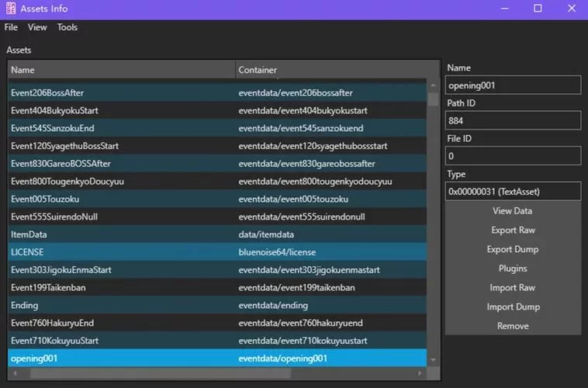This screenshot has height=388, width=588.
Task: Open the View menu
Action: pos(37,27)
